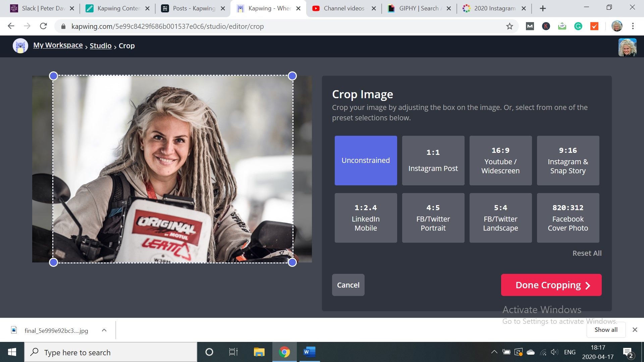Open File Explorer from taskbar

pyautogui.click(x=259, y=352)
